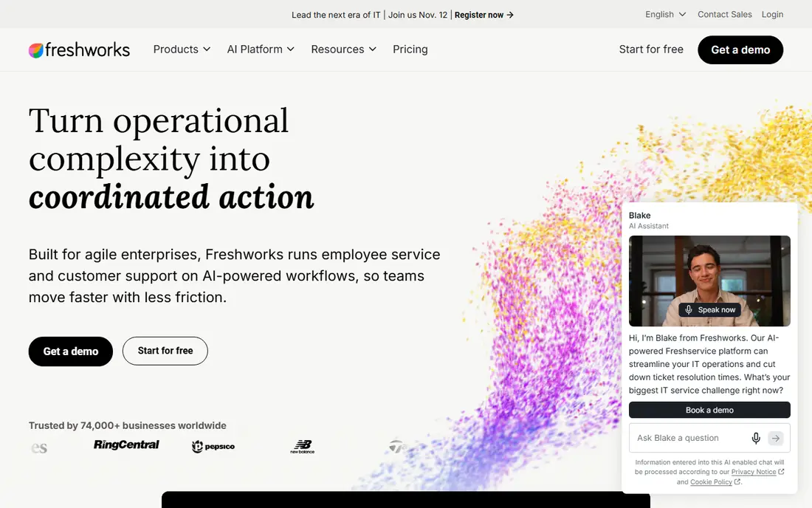Click Book a demo in the chat widget
The height and width of the screenshot is (508, 812).
coord(709,410)
